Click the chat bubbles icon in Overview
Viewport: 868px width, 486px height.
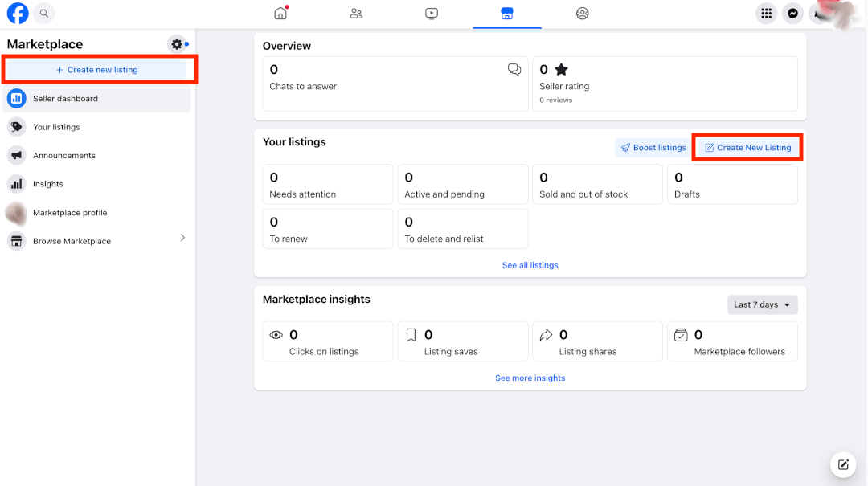click(514, 69)
